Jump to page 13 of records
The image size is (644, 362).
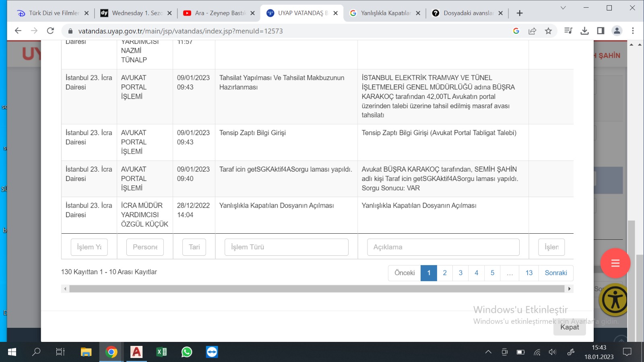point(529,273)
